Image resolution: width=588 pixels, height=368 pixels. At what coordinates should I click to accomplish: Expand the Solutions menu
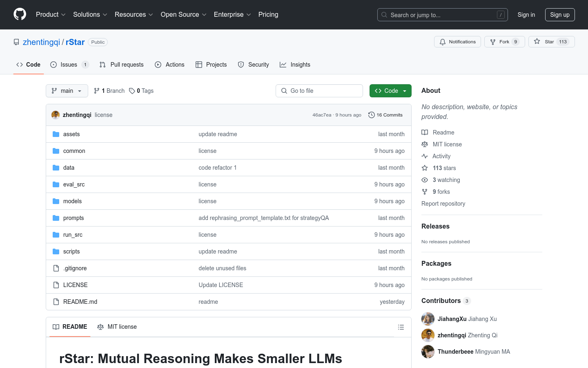90,14
